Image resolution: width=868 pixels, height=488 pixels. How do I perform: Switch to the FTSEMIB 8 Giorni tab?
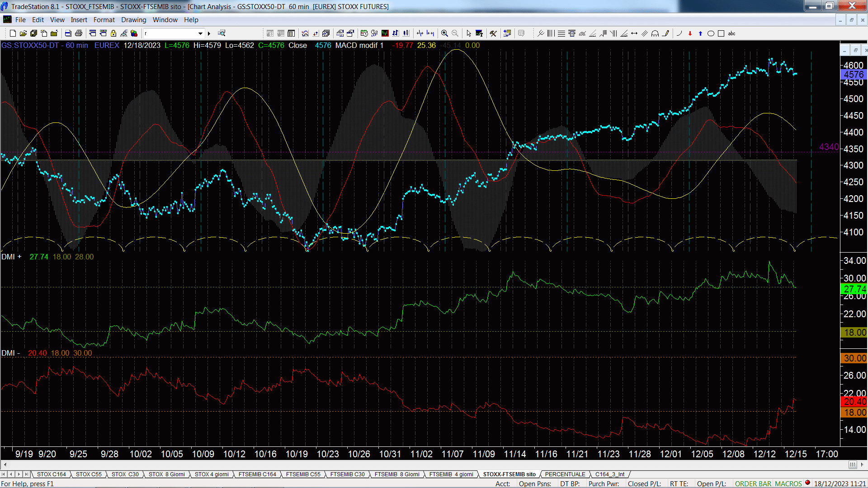pyautogui.click(x=397, y=474)
